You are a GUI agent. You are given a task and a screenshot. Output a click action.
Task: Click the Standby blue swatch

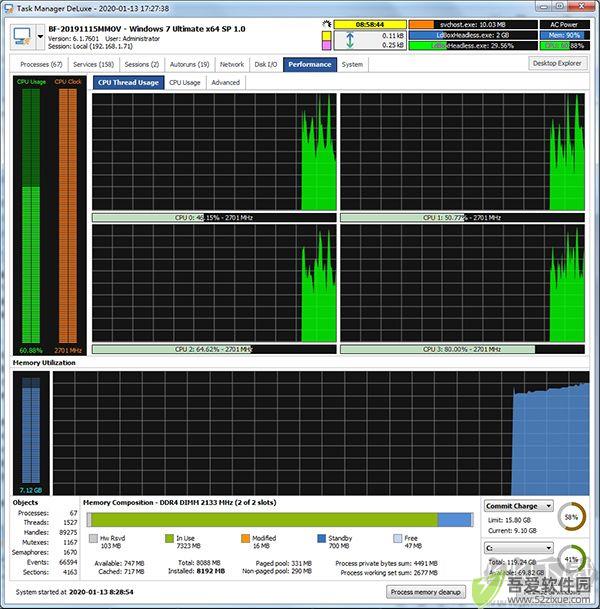point(322,538)
